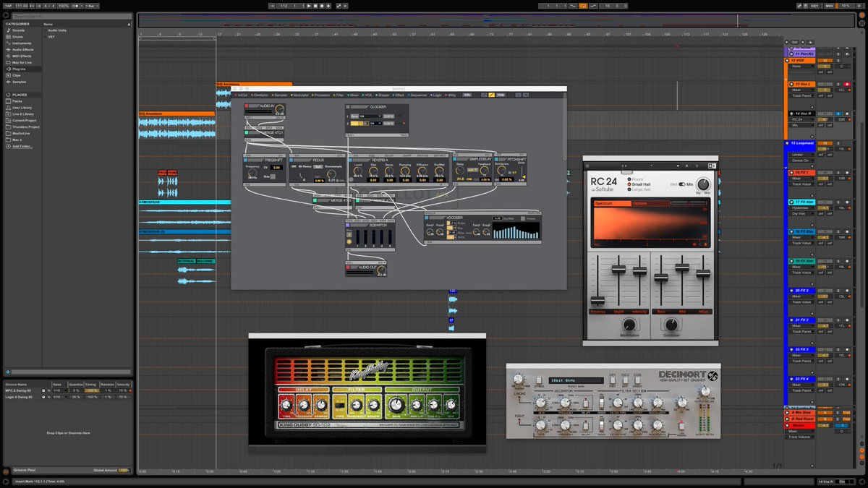The width and height of the screenshot is (868, 488).
Task: Solo the 14 Vox R track
Action: click(x=838, y=114)
